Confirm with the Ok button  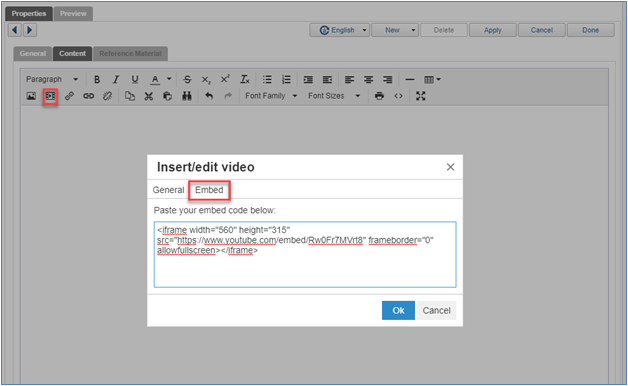398,310
